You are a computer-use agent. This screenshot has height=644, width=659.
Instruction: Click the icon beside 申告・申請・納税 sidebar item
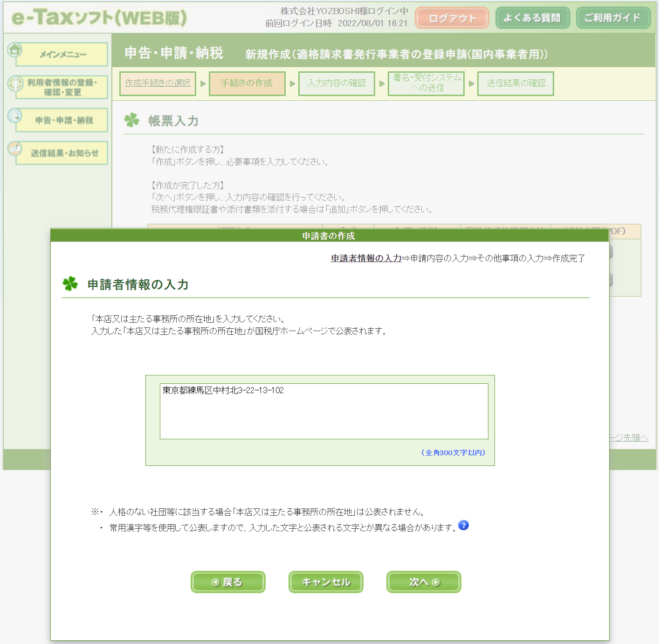(15, 116)
